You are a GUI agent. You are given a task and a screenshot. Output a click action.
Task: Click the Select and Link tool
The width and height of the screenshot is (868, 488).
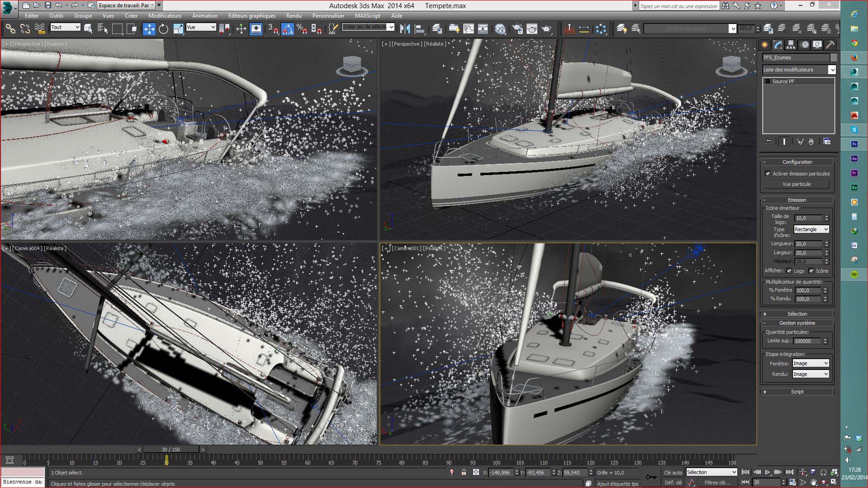coord(10,29)
